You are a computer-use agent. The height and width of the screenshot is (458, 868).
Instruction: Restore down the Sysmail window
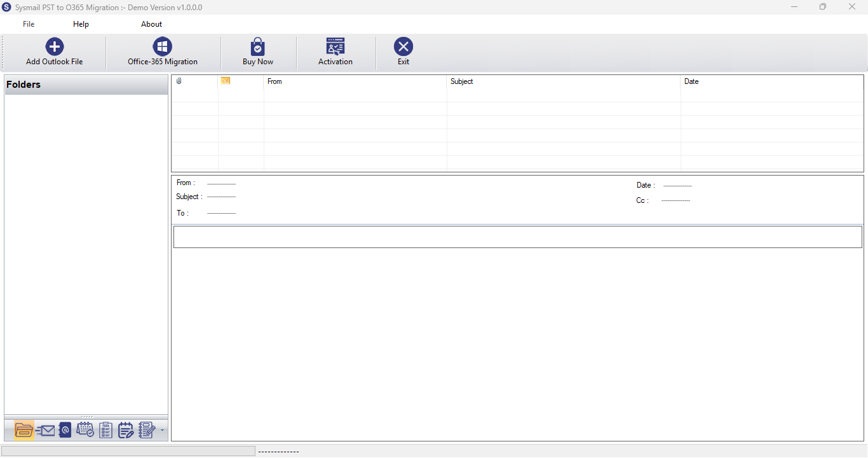click(823, 7)
